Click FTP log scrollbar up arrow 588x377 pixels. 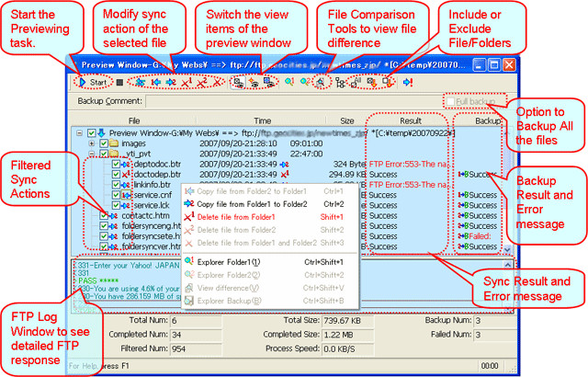click(508, 265)
